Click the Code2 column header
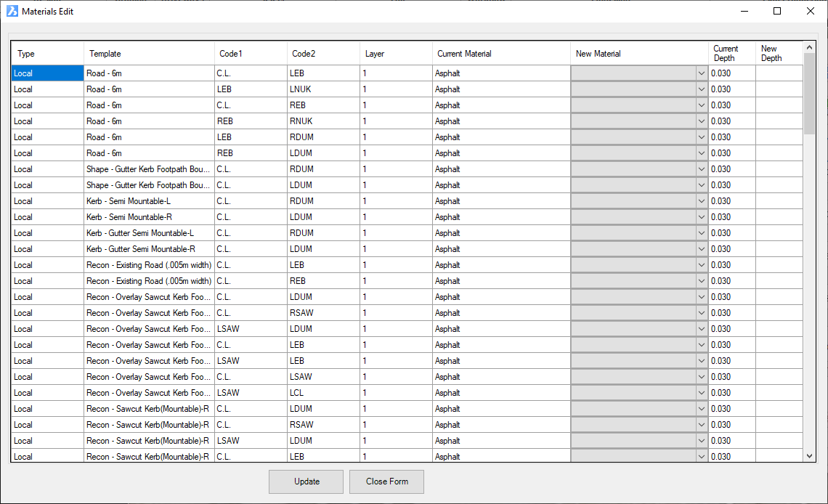The width and height of the screenshot is (828, 504). tap(324, 53)
